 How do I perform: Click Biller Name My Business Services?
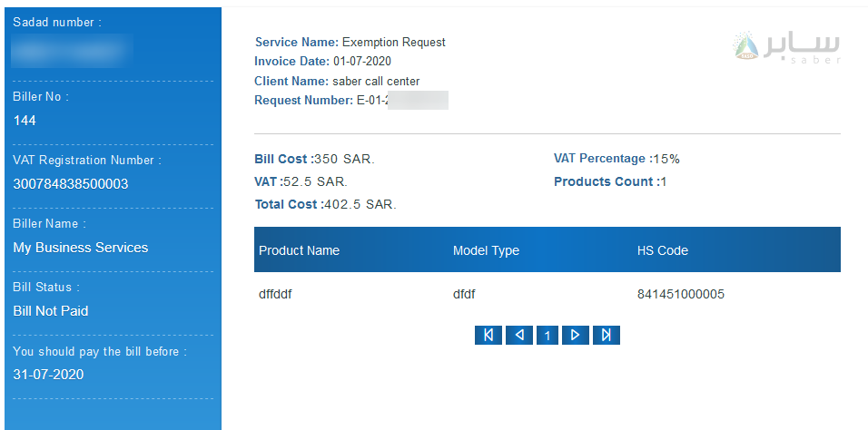tap(81, 248)
